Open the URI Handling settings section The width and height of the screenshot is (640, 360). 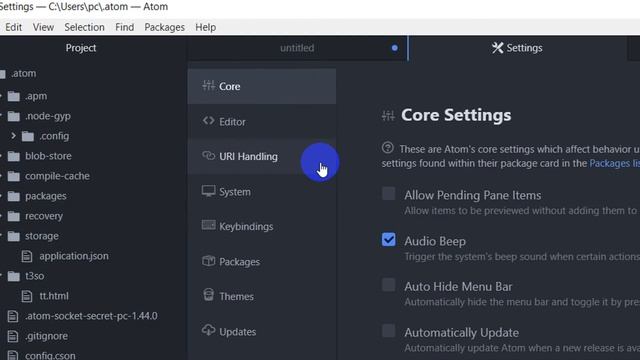(x=262, y=156)
